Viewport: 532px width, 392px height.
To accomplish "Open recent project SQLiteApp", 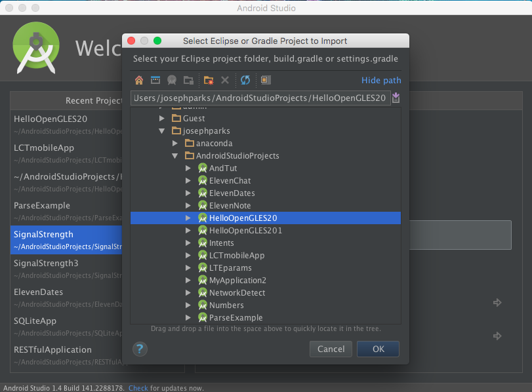I will 66,326.
